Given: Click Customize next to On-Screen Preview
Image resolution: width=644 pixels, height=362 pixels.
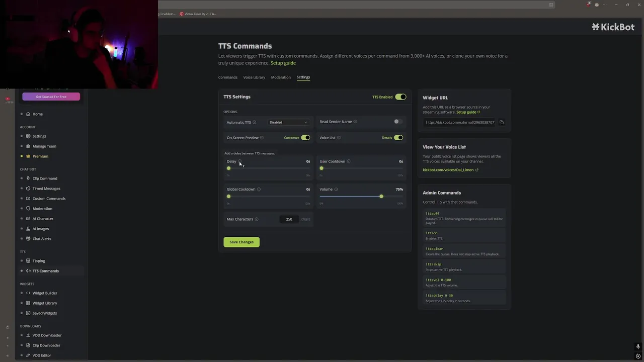Looking at the screenshot, I should point(291,138).
